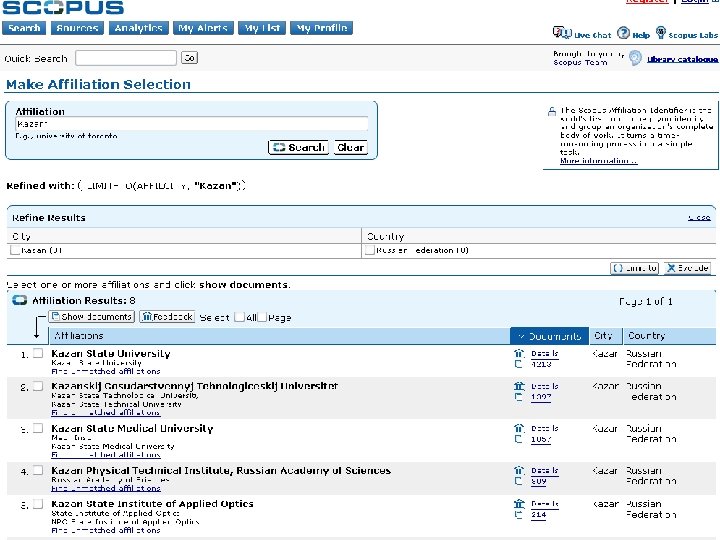The image size is (720, 540).
Task: Select the Kazan State Medical University checkbox
Action: (38, 428)
